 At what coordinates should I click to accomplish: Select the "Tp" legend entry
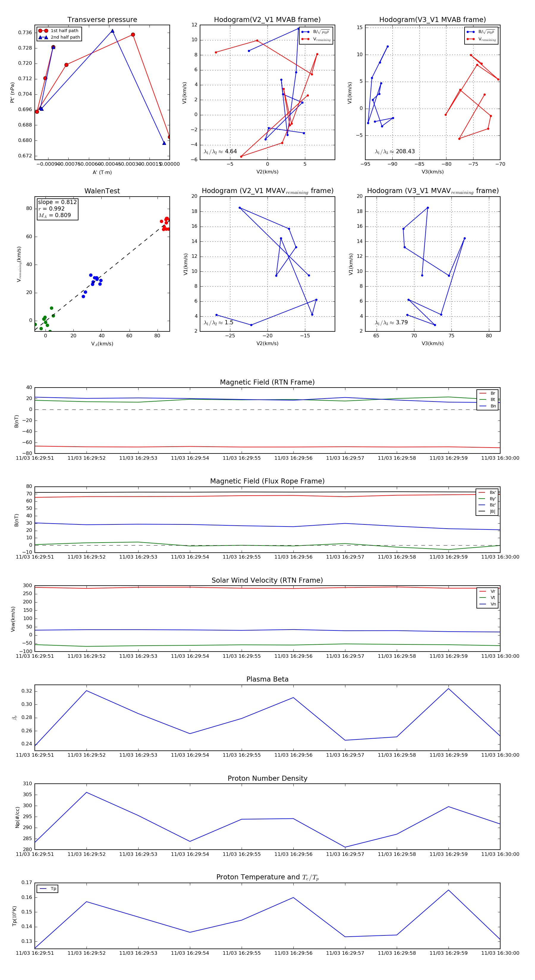point(48,889)
